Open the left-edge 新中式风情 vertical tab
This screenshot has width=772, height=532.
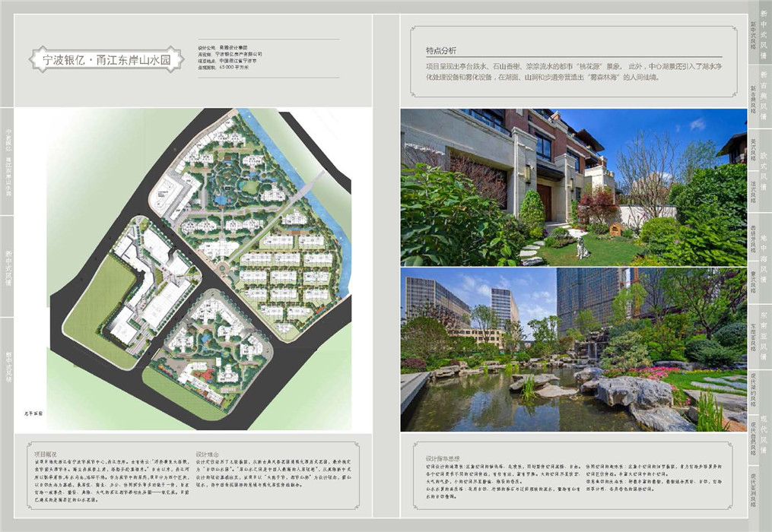tap(8, 266)
